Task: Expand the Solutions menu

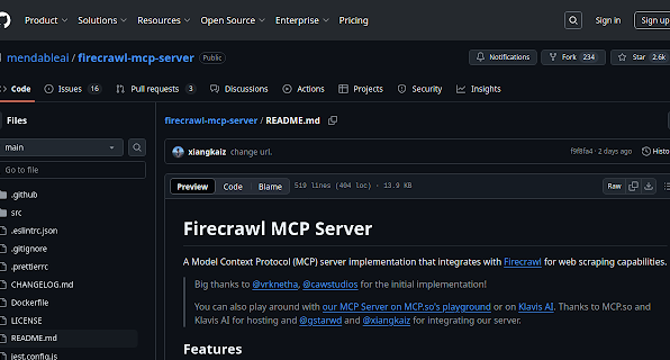Action: point(102,20)
